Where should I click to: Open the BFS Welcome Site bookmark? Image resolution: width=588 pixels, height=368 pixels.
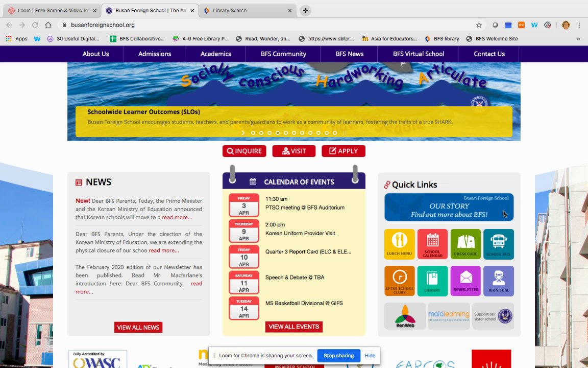(492, 39)
